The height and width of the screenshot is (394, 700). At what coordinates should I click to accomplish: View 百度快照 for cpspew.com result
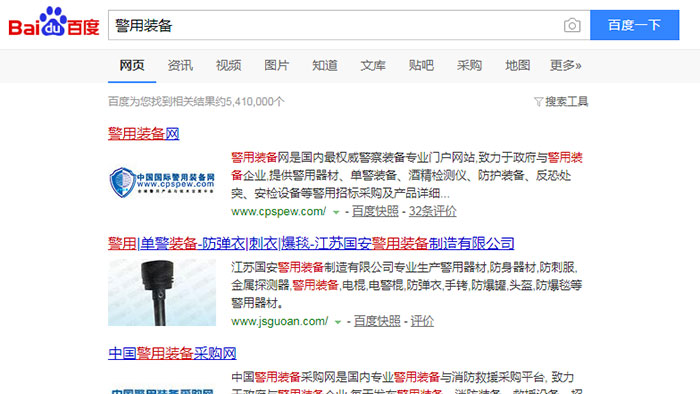[x=375, y=211]
